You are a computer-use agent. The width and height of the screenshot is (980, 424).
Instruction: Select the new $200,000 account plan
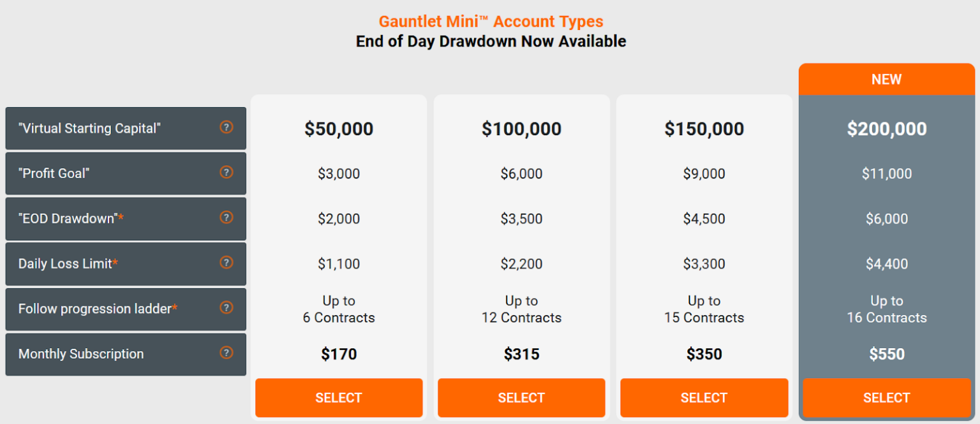tap(887, 398)
